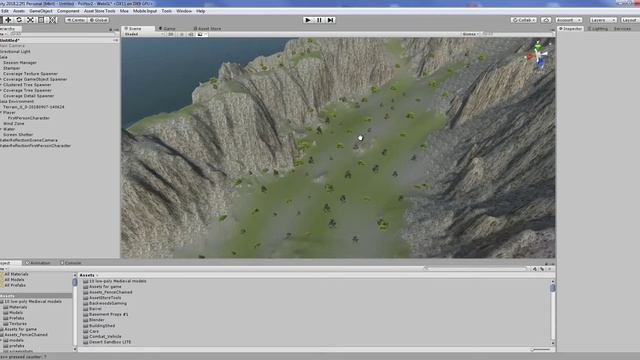
Task: Expand Clustered Tree Spawner in Hierarchy
Action: point(1,85)
